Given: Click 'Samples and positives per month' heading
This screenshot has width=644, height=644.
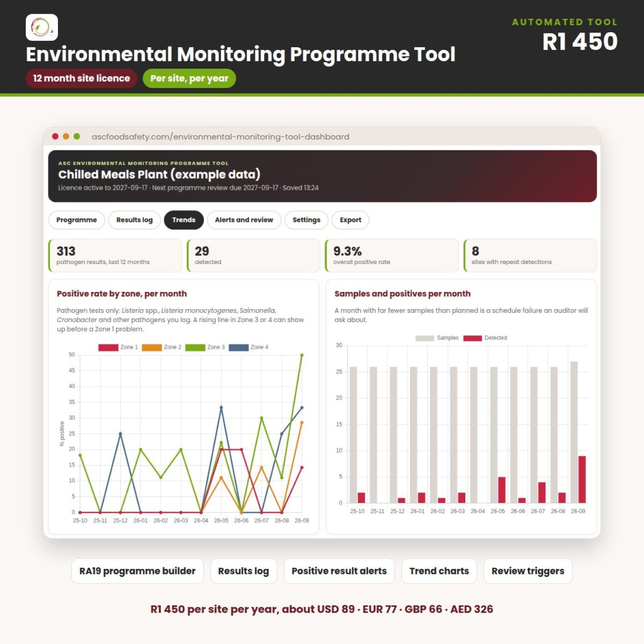Looking at the screenshot, I should click(x=402, y=294).
